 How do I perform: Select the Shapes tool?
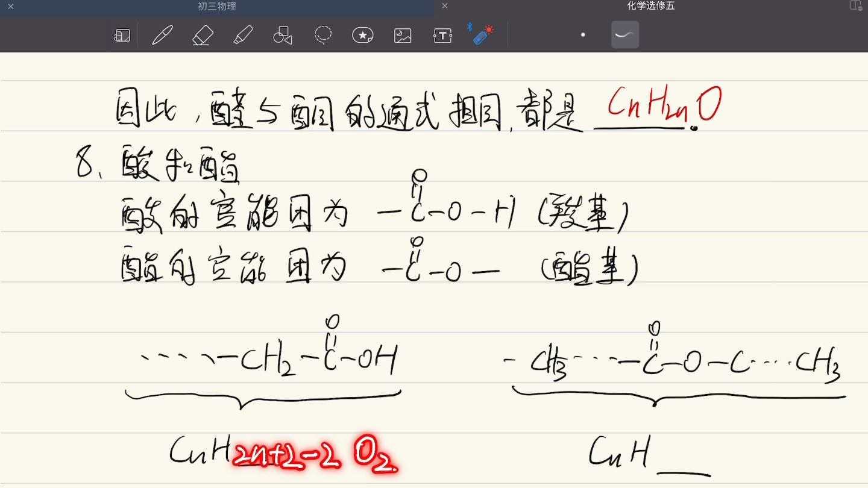(x=283, y=36)
